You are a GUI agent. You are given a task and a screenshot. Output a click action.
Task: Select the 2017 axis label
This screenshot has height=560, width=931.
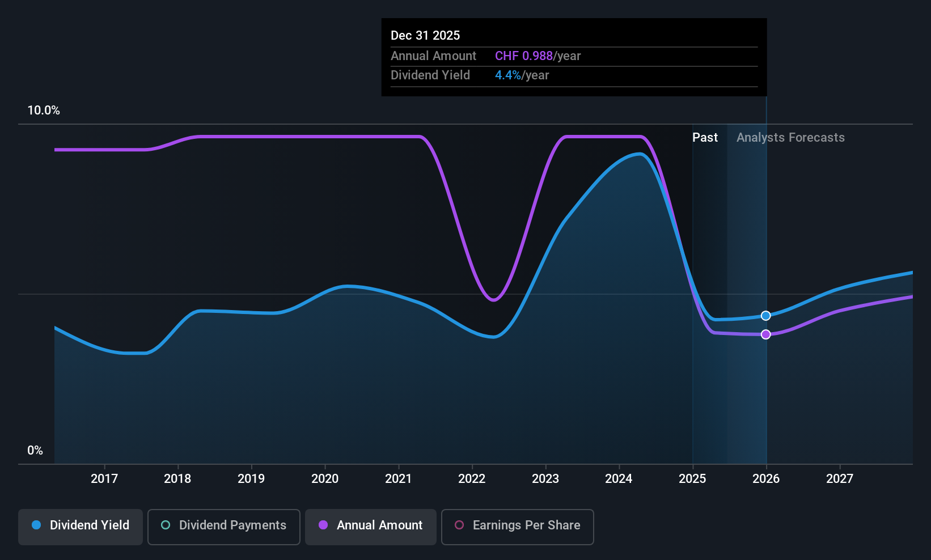pyautogui.click(x=104, y=479)
